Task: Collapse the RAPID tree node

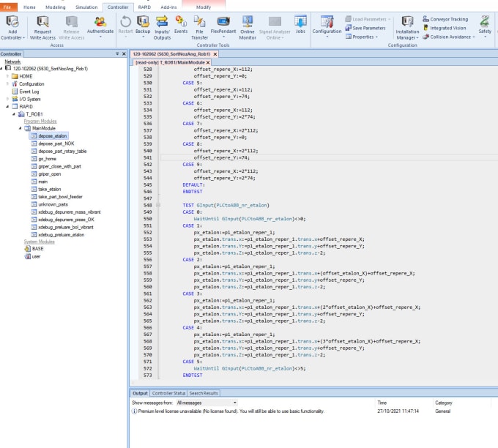Action: (x=7, y=107)
